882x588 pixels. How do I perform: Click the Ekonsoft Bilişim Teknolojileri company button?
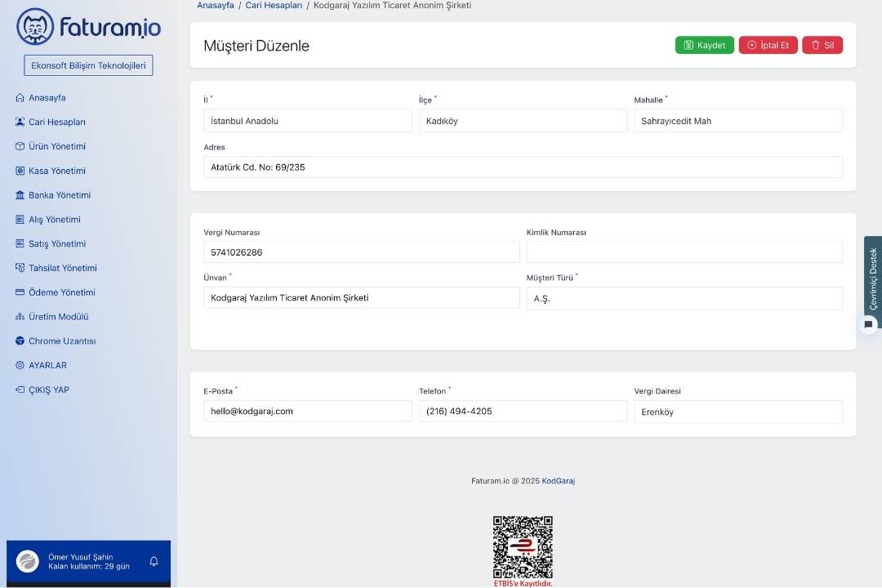click(x=88, y=65)
